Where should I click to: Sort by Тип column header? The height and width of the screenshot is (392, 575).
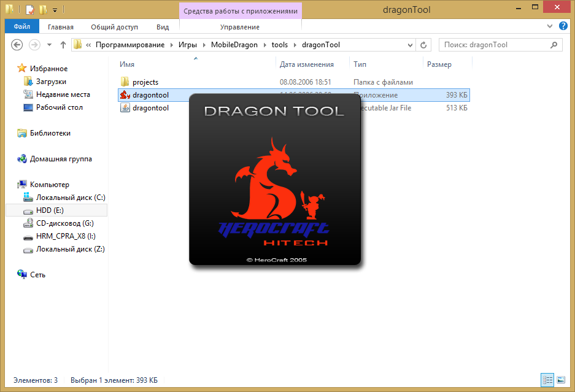[x=360, y=64]
